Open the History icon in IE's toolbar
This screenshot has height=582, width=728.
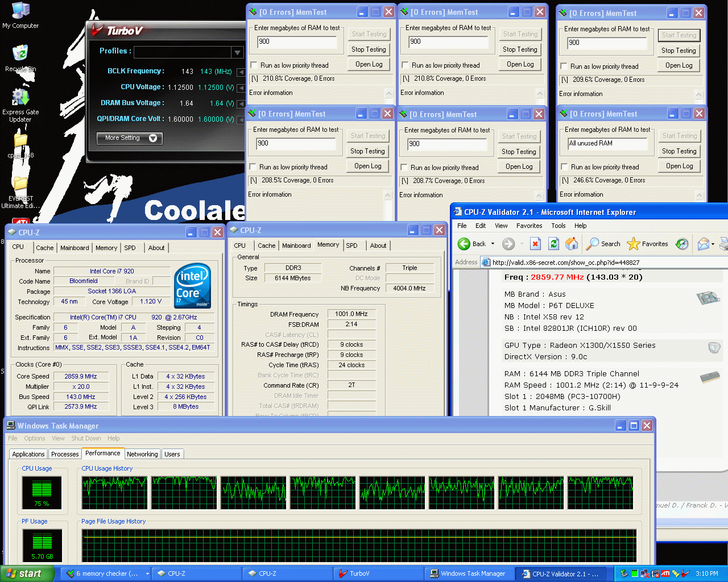tap(682, 244)
